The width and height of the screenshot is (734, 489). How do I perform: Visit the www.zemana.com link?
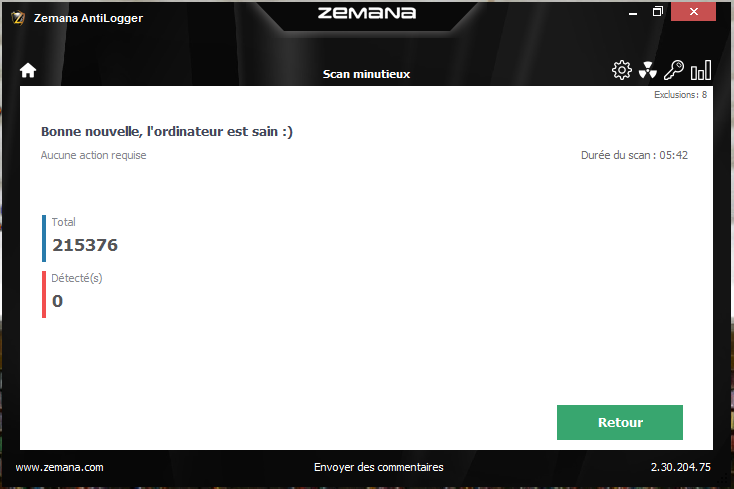[x=59, y=467]
